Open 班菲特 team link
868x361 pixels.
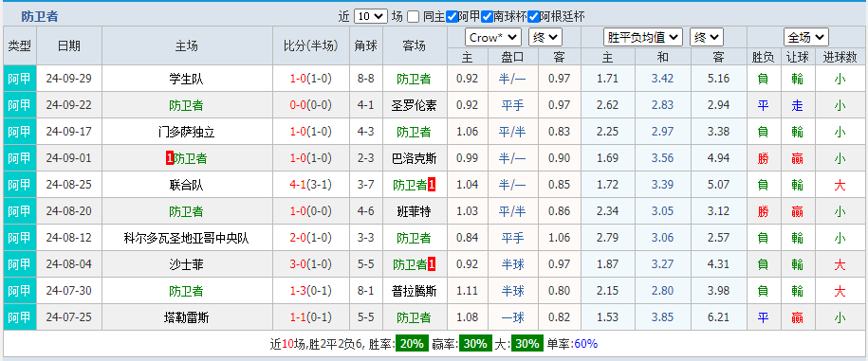pos(414,211)
